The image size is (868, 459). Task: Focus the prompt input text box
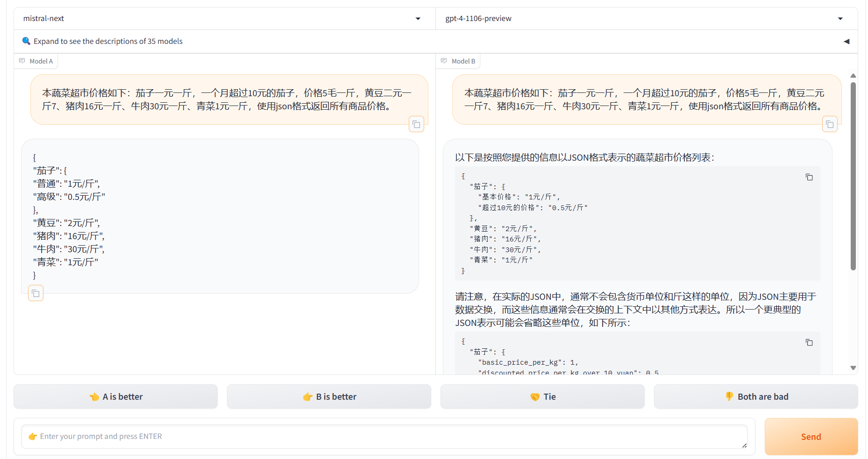pos(384,436)
